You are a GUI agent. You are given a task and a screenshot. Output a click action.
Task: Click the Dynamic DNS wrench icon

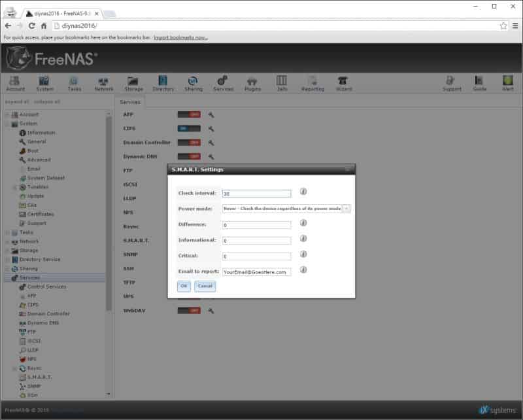pos(211,156)
